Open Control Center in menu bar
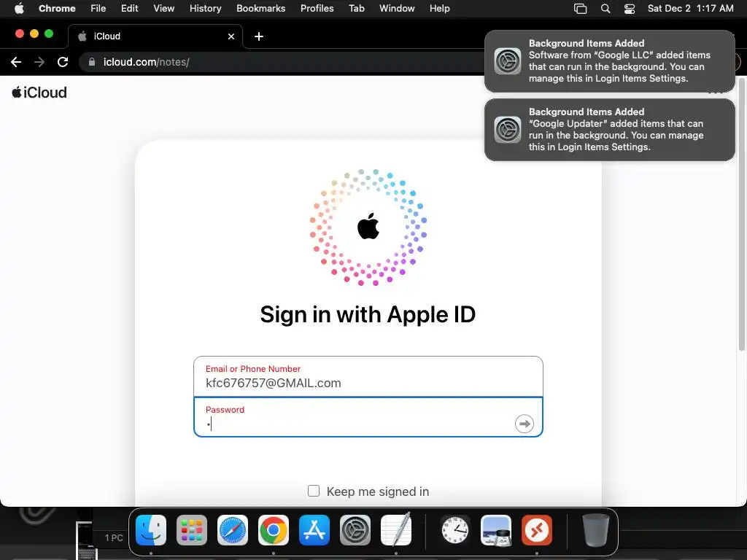 point(630,9)
